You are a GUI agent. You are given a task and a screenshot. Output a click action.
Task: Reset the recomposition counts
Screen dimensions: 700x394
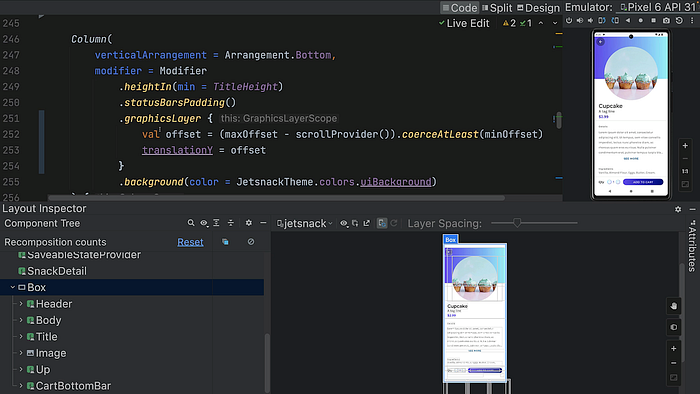pos(190,242)
